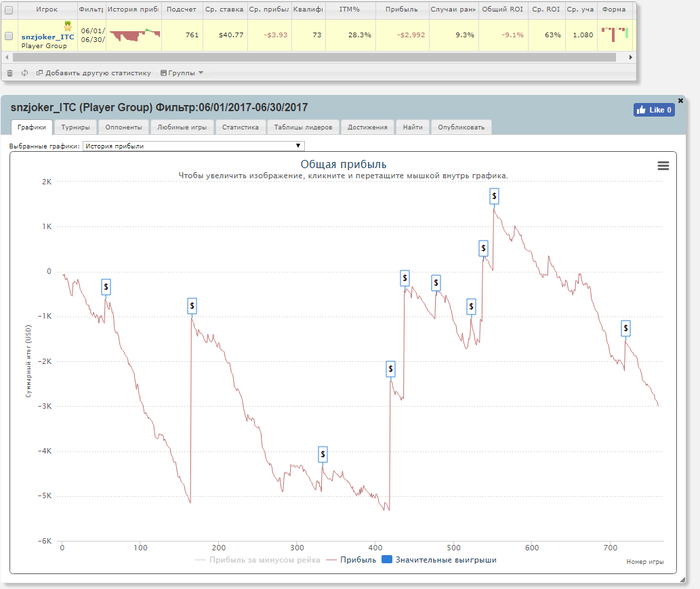Click the 761 count cell

pos(182,35)
